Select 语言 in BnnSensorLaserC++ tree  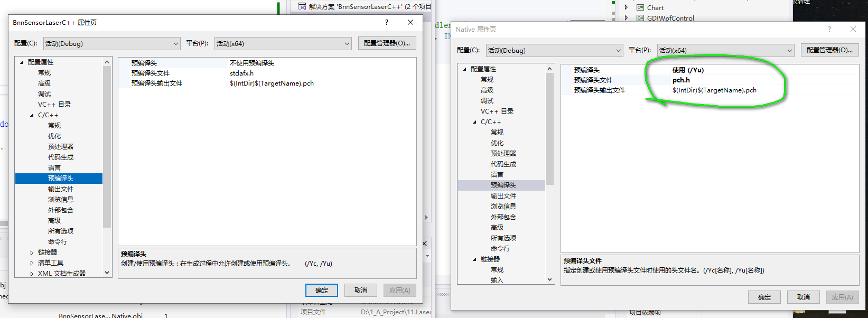point(54,168)
